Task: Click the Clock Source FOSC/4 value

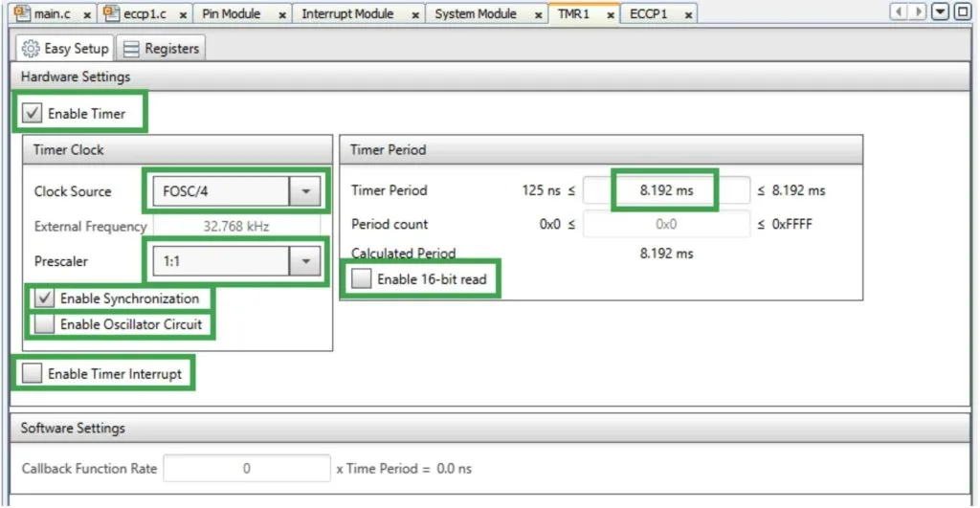Action: click(x=186, y=191)
